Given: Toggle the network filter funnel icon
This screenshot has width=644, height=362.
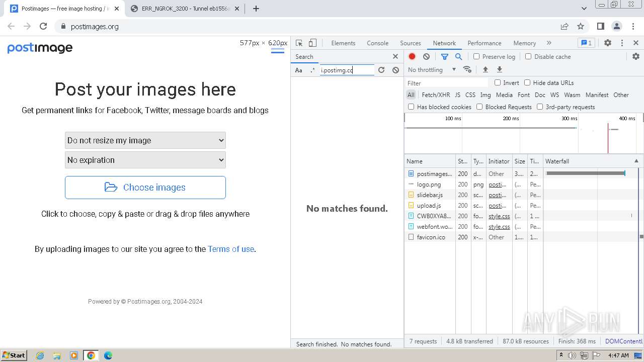Looking at the screenshot, I should click(x=445, y=57).
